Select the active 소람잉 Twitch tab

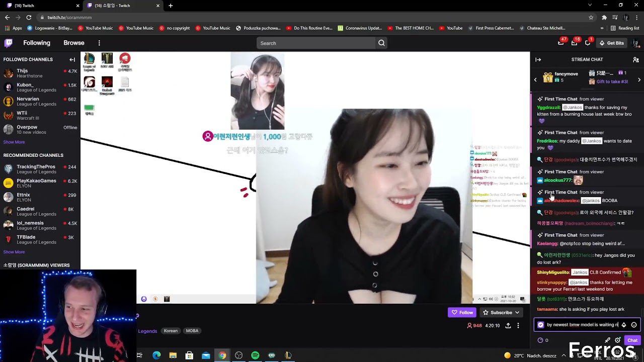(122, 6)
